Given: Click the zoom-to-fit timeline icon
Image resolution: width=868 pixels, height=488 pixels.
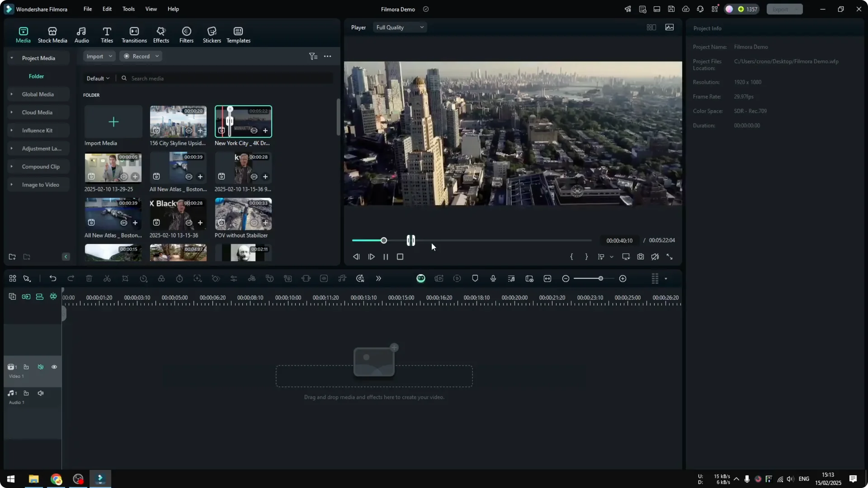Looking at the screenshot, I should pyautogui.click(x=547, y=278).
